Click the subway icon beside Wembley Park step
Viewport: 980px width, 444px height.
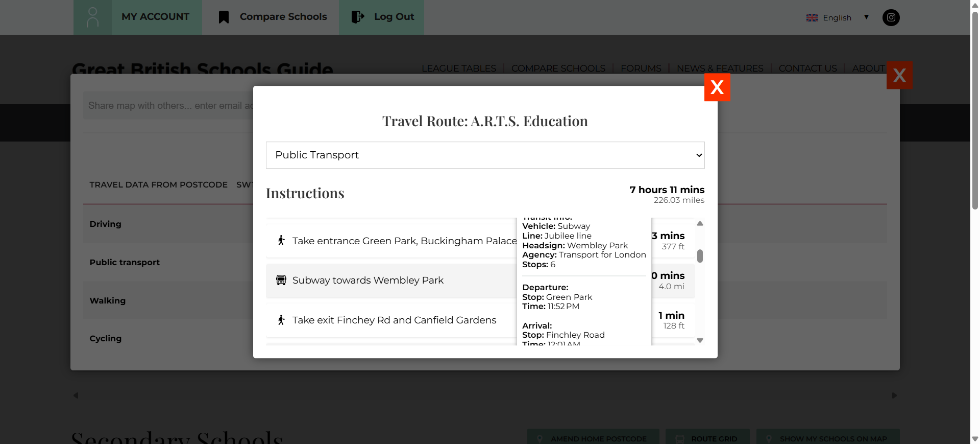[281, 280]
